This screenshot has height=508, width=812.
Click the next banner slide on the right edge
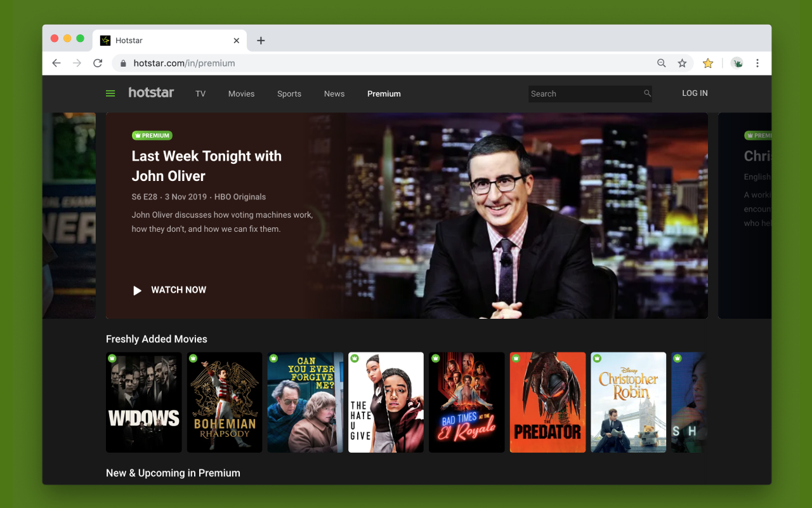click(745, 216)
